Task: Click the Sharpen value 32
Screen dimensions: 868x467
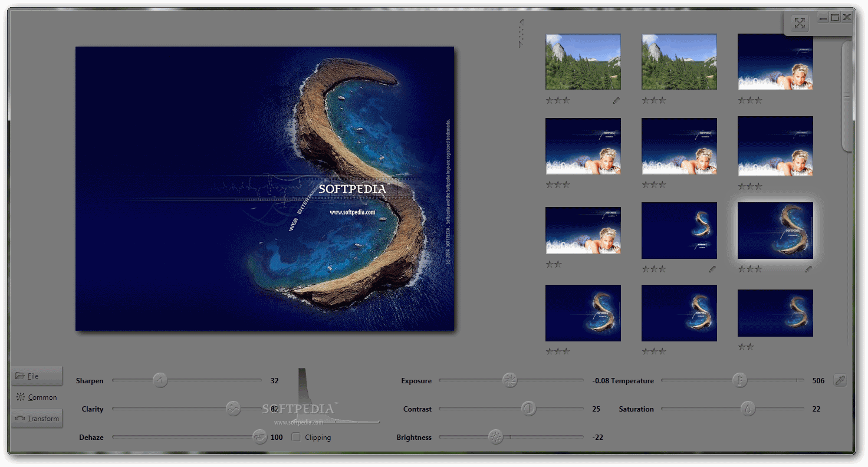Action: pos(274,381)
